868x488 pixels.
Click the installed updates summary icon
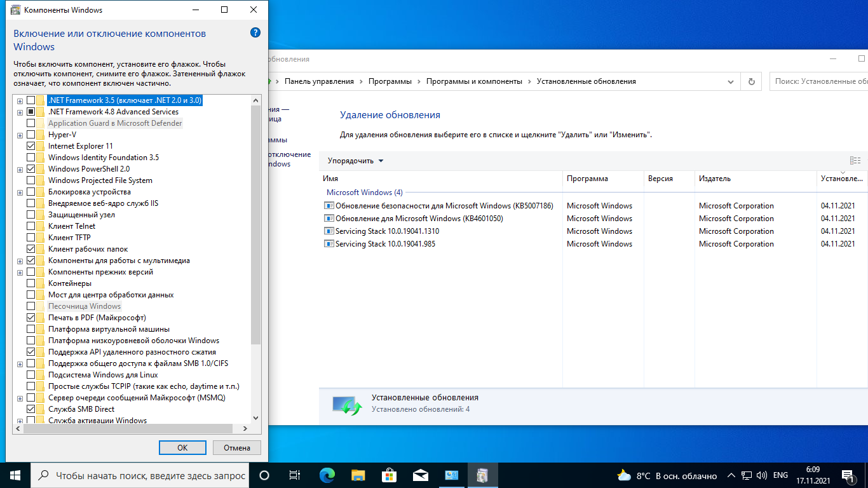click(346, 404)
